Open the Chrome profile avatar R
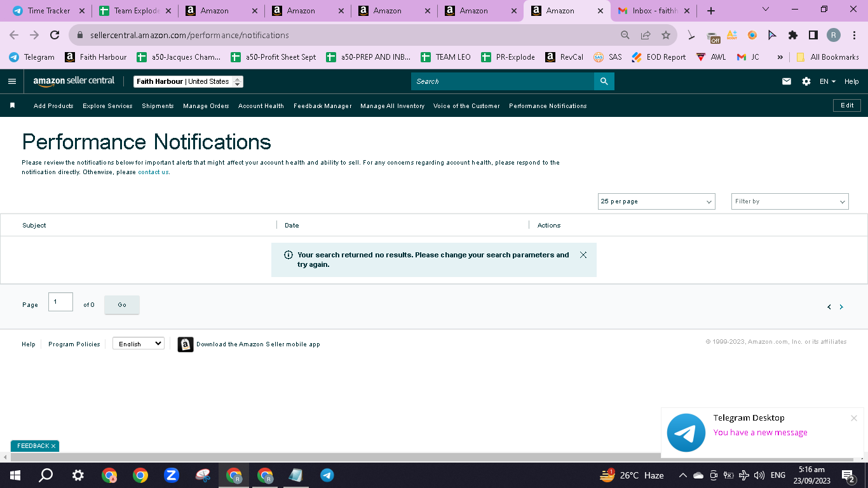 (x=834, y=36)
